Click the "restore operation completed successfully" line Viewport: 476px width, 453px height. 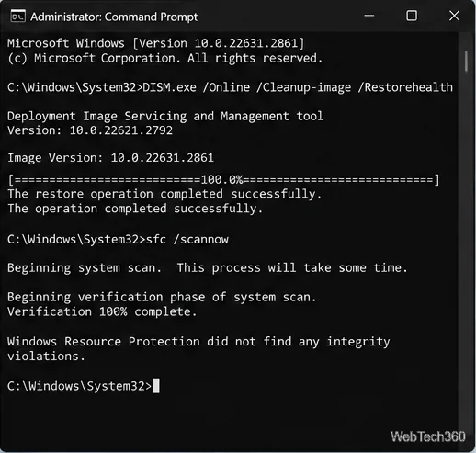pyautogui.click(x=164, y=194)
